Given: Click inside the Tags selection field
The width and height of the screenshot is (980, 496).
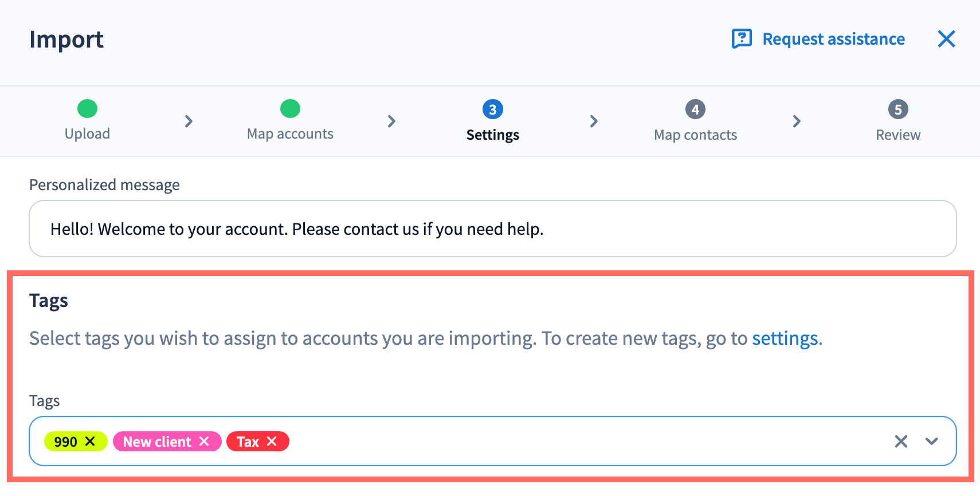Looking at the screenshot, I should [573, 441].
